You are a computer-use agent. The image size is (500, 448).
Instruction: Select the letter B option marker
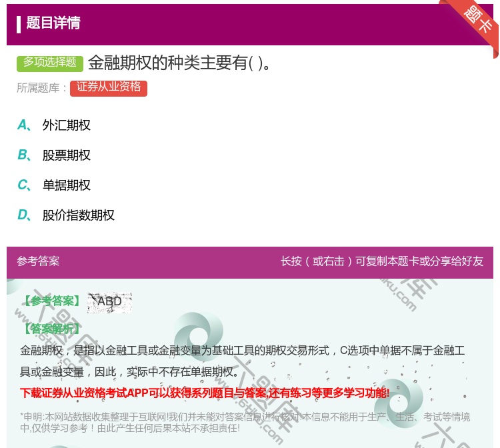tap(23, 155)
